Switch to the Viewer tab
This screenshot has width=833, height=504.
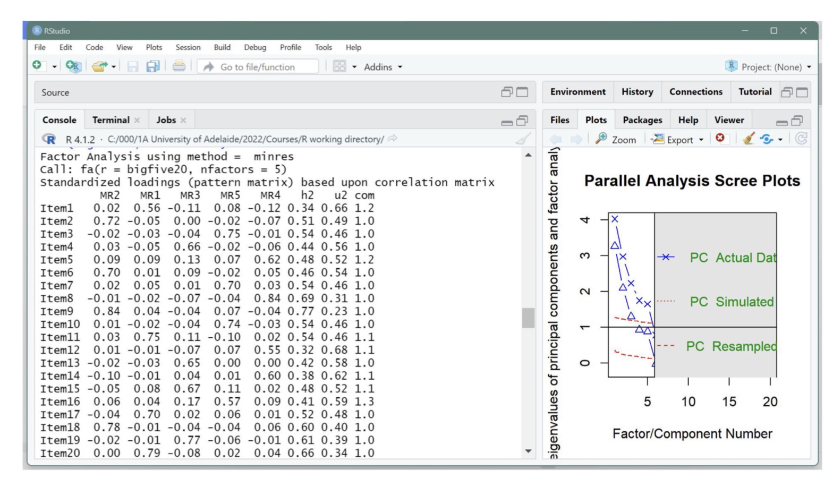(729, 120)
